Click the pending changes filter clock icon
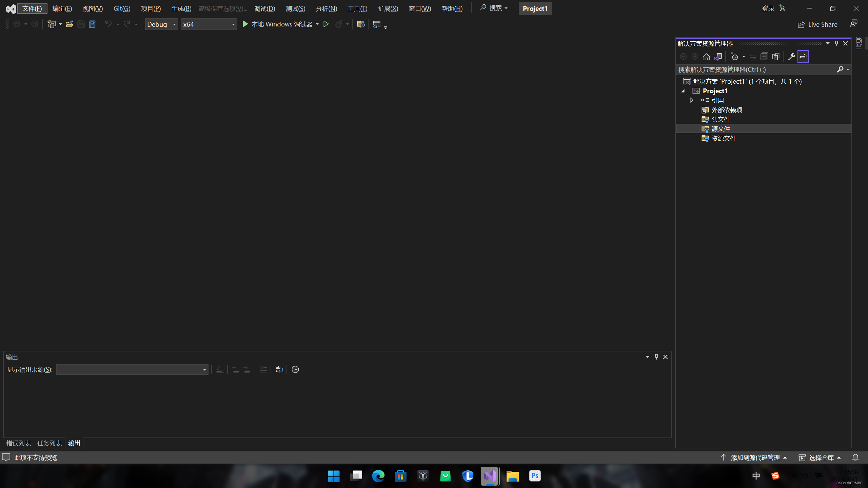868x488 pixels. coord(734,57)
